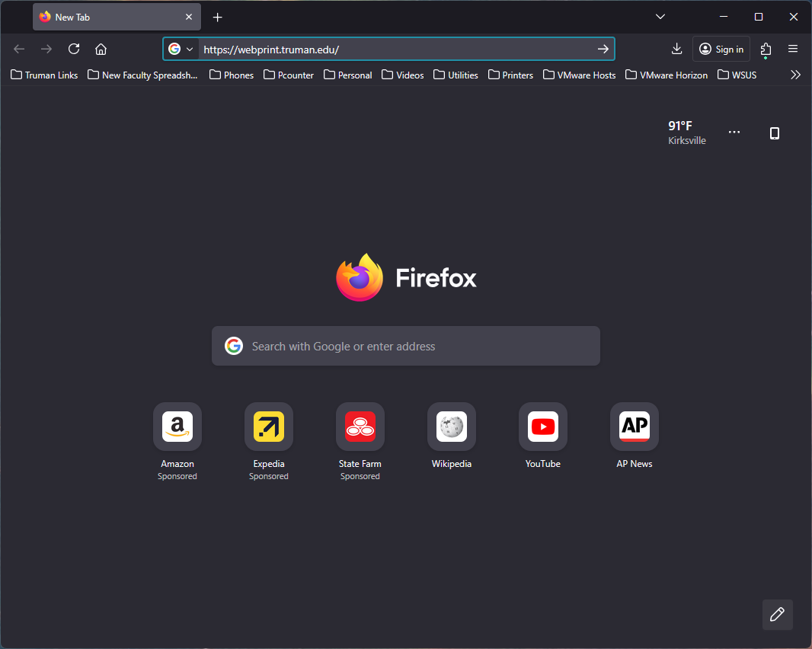This screenshot has width=812, height=649.
Task: Open Truman Links bookmark folder
Action: click(44, 75)
